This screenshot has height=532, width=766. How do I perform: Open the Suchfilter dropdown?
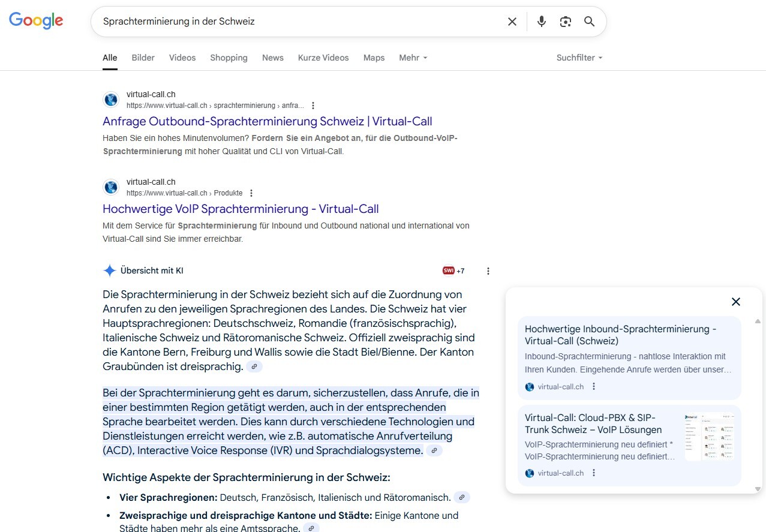click(579, 58)
